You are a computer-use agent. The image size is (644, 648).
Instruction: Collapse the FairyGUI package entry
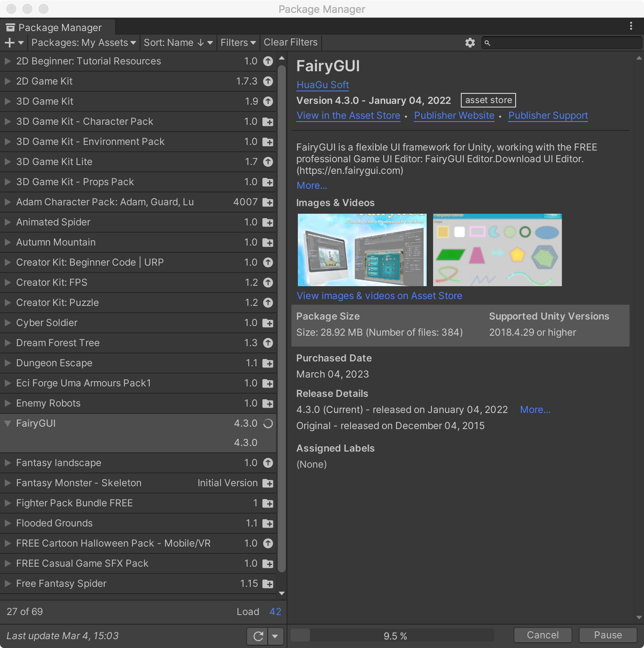coord(8,423)
